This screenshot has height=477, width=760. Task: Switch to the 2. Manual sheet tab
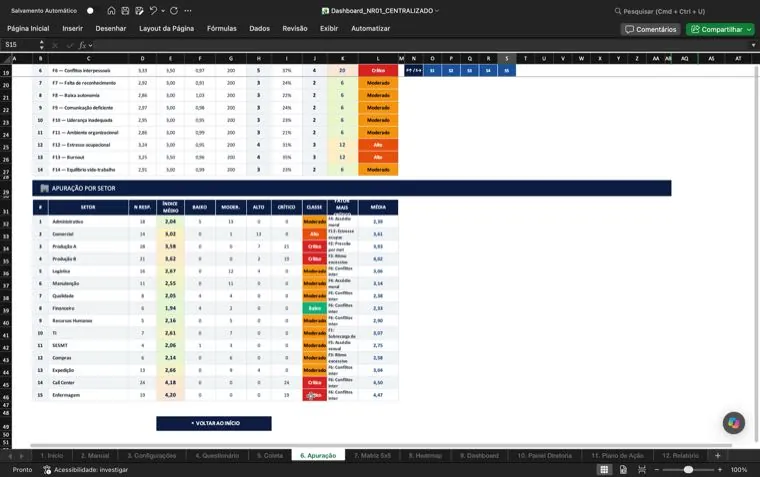point(95,456)
